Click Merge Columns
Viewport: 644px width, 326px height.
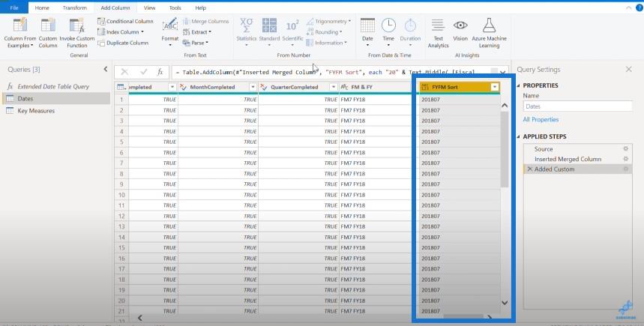coord(205,21)
